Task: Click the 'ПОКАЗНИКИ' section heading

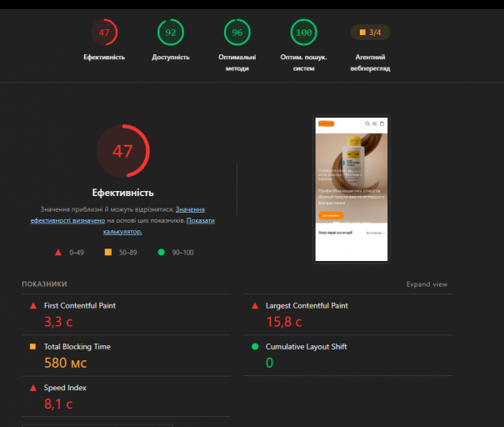Action: 44,284
